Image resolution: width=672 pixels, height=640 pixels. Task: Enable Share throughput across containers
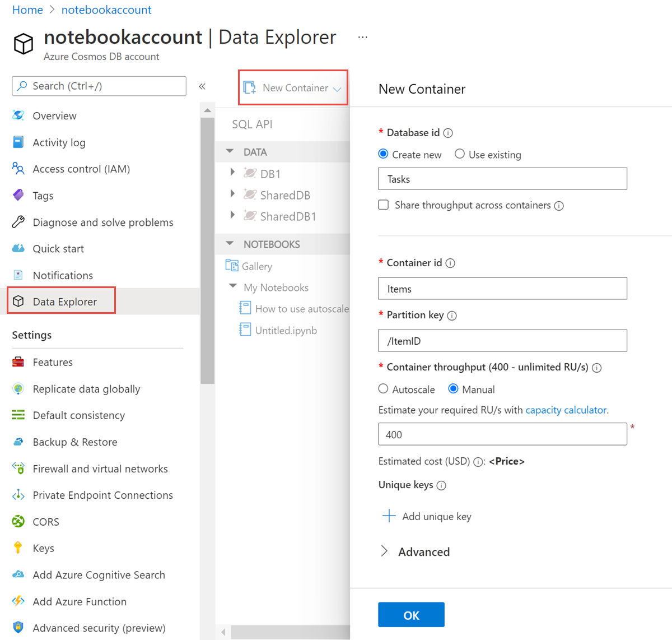pos(383,205)
